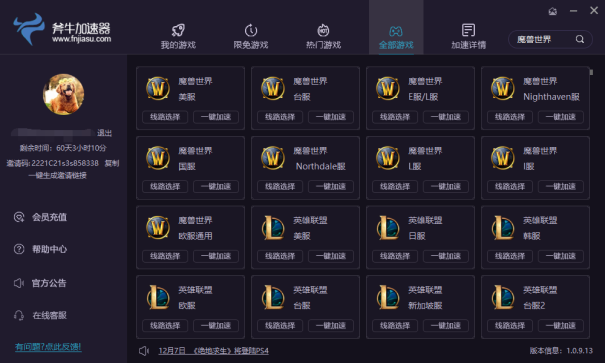Click WoW icon of 魔兽世界 欧服通用
The height and width of the screenshot is (363, 605).
point(158,228)
